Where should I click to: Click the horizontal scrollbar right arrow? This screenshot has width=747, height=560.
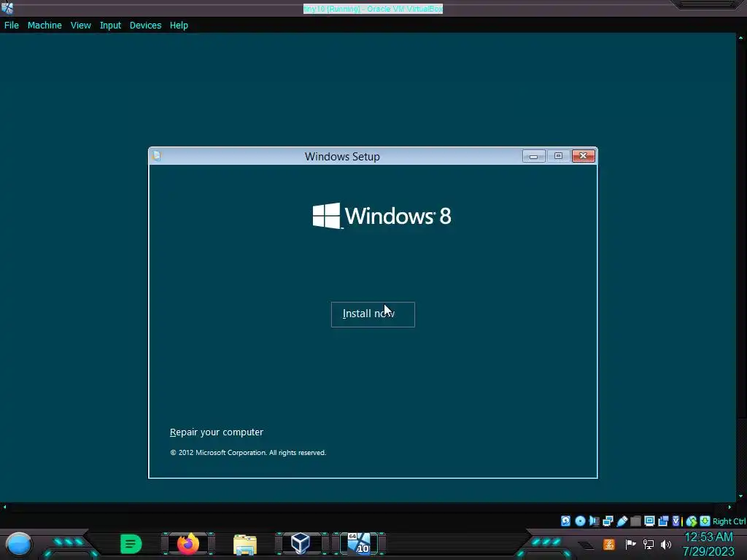click(x=729, y=507)
